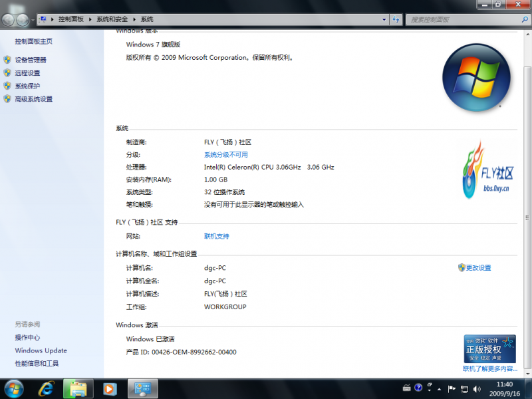532x399 pixels.
Task: Click the 正版授权 genuine Microsoft badge
Action: click(490, 348)
